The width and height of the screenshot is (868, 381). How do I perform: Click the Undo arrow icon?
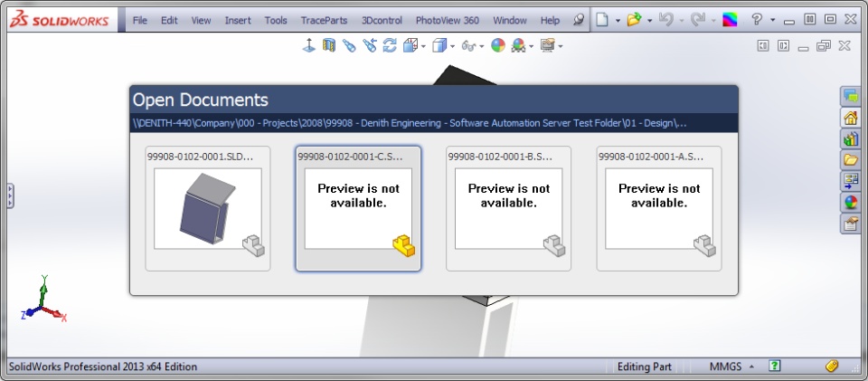pyautogui.click(x=666, y=20)
